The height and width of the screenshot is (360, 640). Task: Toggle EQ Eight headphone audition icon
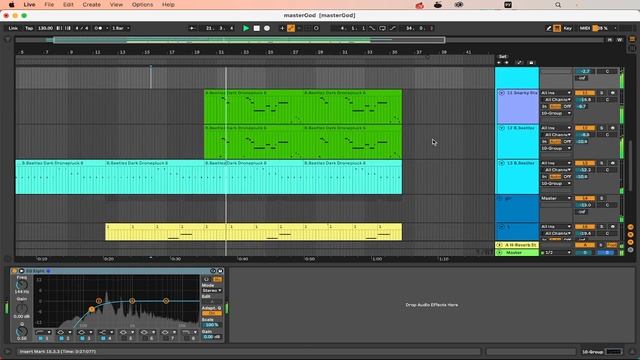(x=206, y=280)
